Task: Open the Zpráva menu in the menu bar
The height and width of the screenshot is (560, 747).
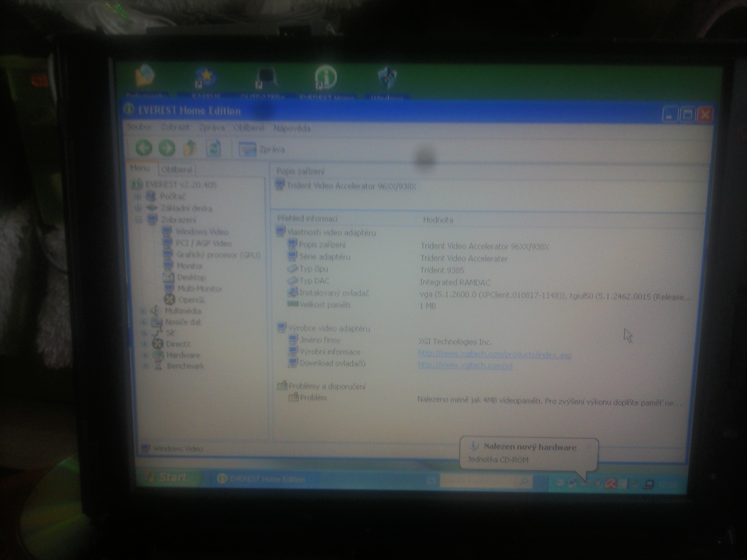Action: [212, 128]
